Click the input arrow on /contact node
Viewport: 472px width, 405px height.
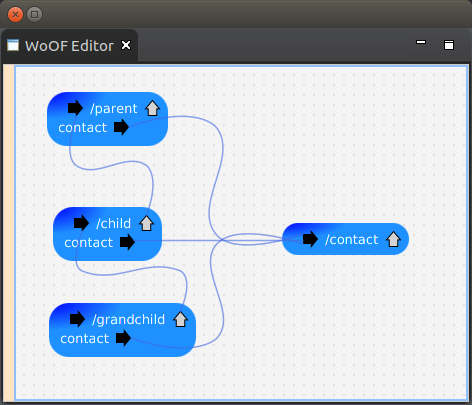(x=310, y=239)
